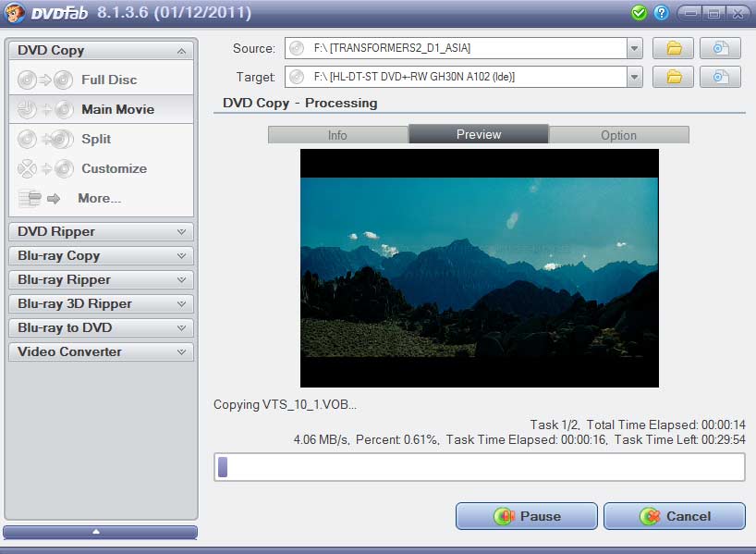The image size is (756, 554).
Task: Expand the Blu-ray to DVD section
Action: 181,327
